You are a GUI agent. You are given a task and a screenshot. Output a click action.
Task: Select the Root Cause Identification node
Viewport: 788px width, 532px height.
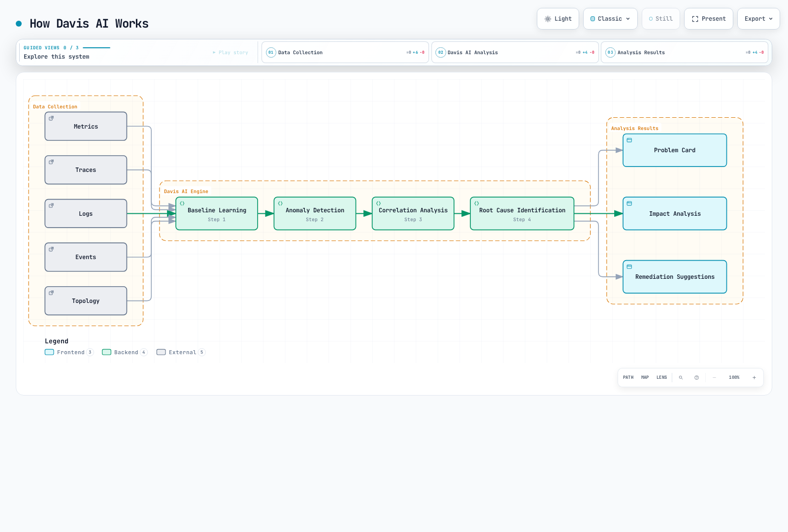pos(522,214)
